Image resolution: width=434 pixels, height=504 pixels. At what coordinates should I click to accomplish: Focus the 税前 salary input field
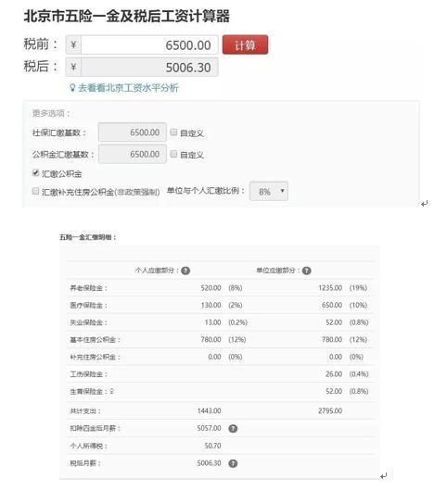click(x=149, y=44)
